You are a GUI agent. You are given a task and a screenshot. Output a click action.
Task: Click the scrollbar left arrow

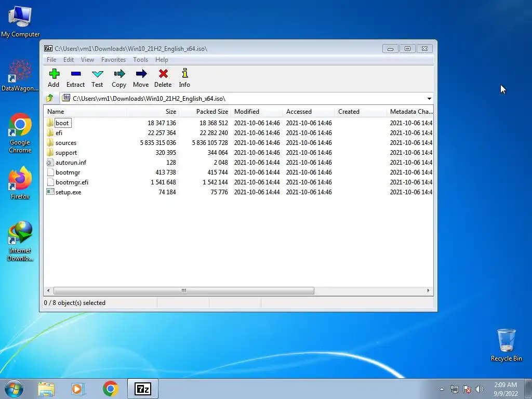coord(48,291)
